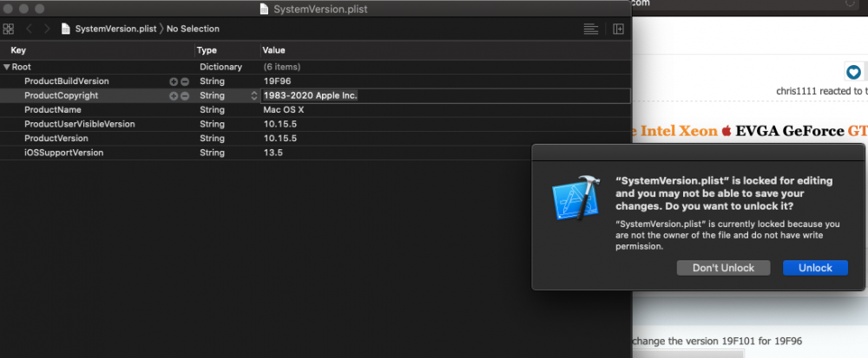868x358 pixels.
Task: Show editor options lines icon
Action: (590, 29)
